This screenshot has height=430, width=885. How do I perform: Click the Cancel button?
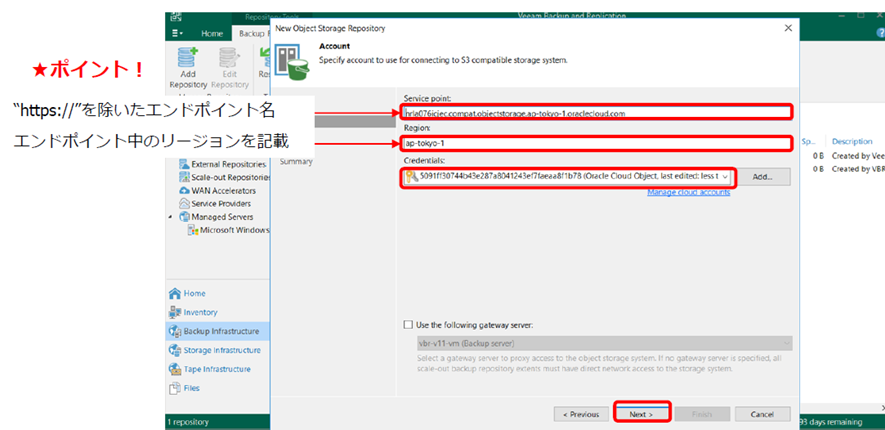762,414
